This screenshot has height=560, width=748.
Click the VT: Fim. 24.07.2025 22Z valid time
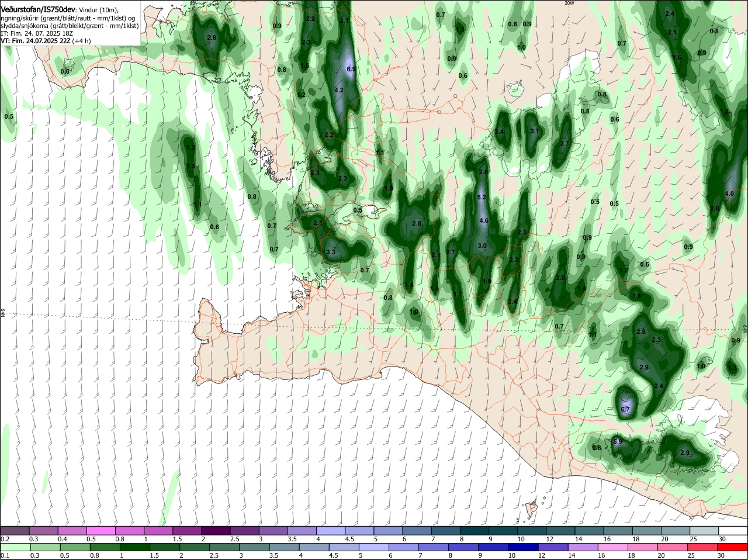click(36, 41)
